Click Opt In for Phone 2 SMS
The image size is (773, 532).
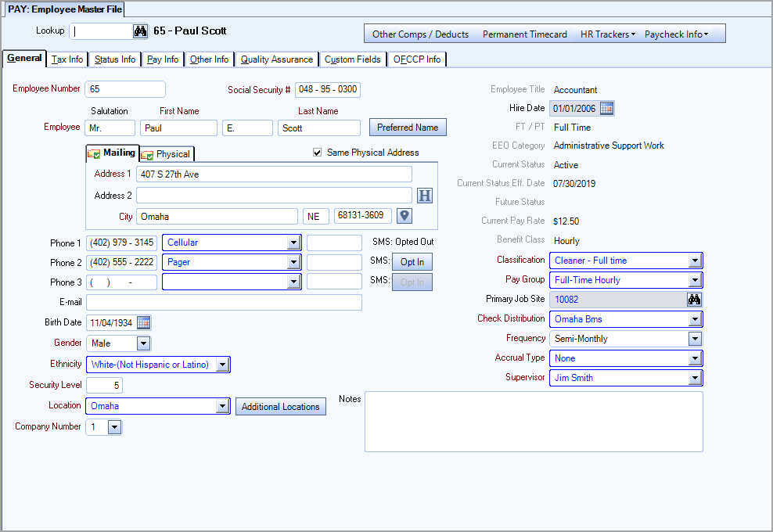(x=412, y=261)
